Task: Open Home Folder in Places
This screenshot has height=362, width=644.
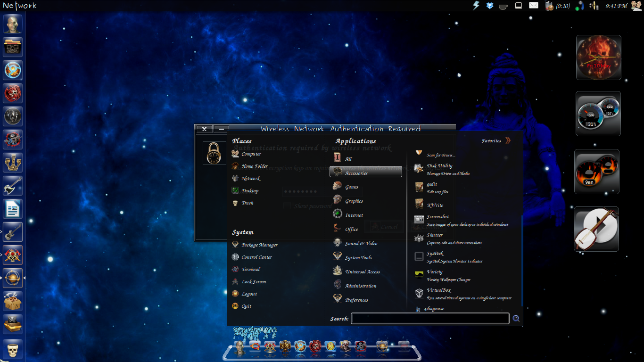Action: 250,166
